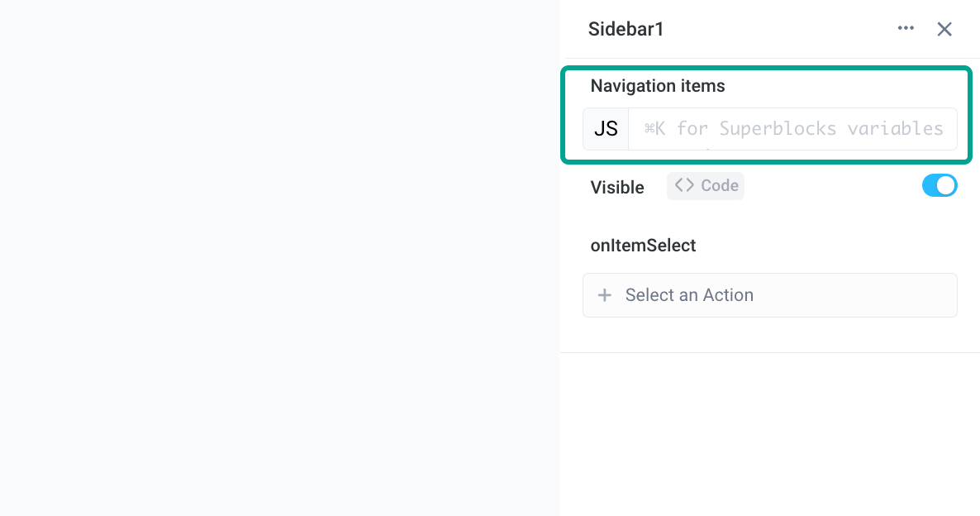Switch Visible property to code mode
This screenshot has width=980, height=516.
click(705, 185)
